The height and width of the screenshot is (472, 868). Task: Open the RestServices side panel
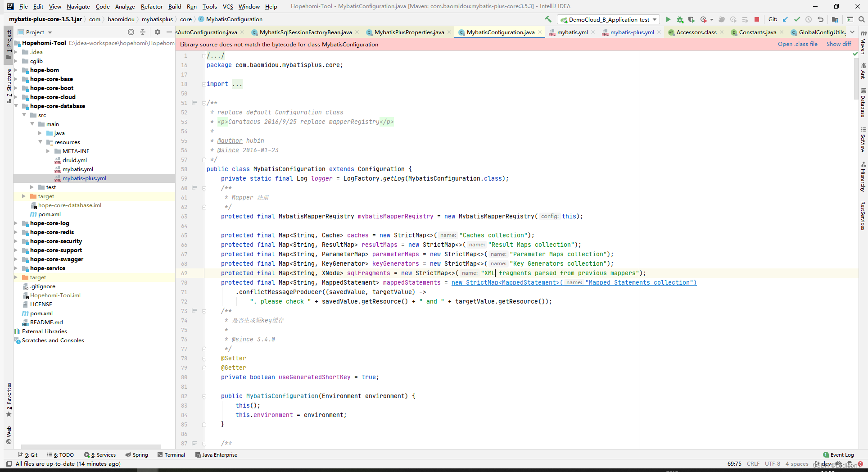click(x=863, y=216)
